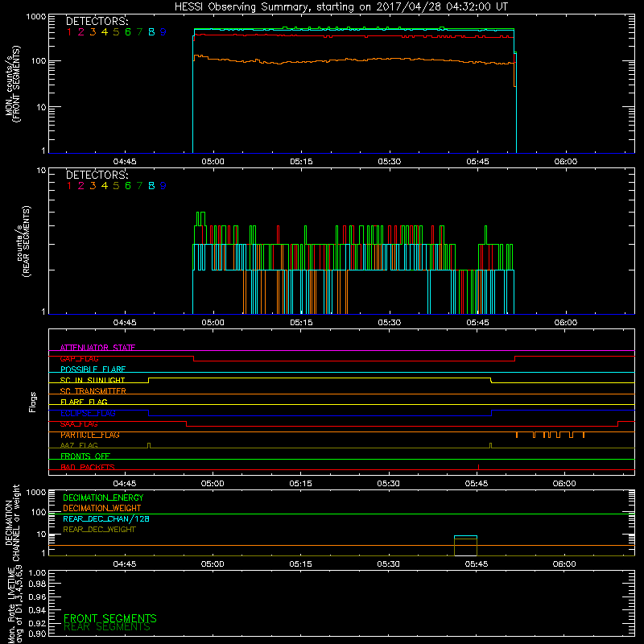Select detector number 5 in the rear segments legend

[x=116, y=186]
